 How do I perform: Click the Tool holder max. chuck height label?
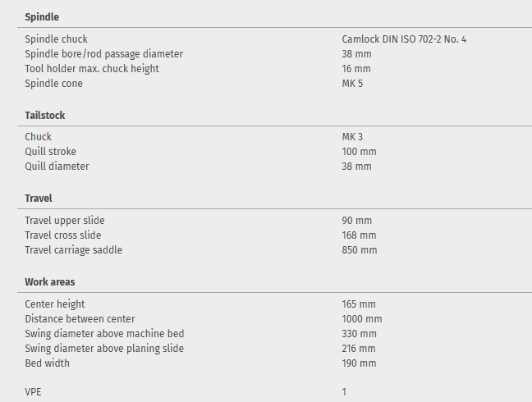pos(92,69)
